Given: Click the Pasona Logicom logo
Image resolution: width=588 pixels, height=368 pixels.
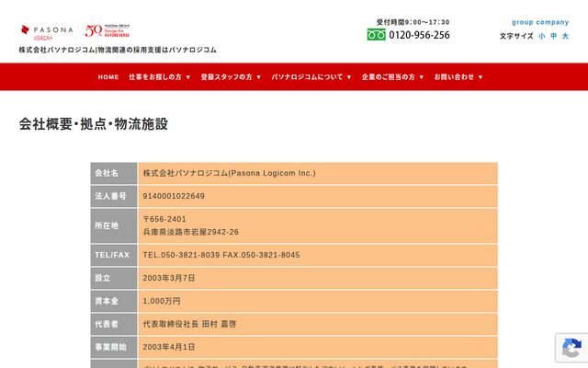Looking at the screenshot, I should click(47, 33).
